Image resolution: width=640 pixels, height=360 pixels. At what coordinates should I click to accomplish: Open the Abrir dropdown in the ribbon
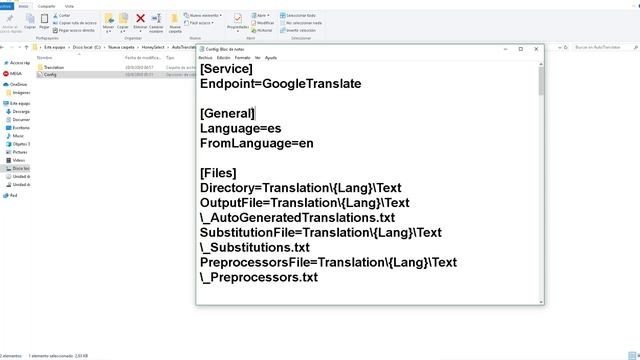tap(260, 15)
